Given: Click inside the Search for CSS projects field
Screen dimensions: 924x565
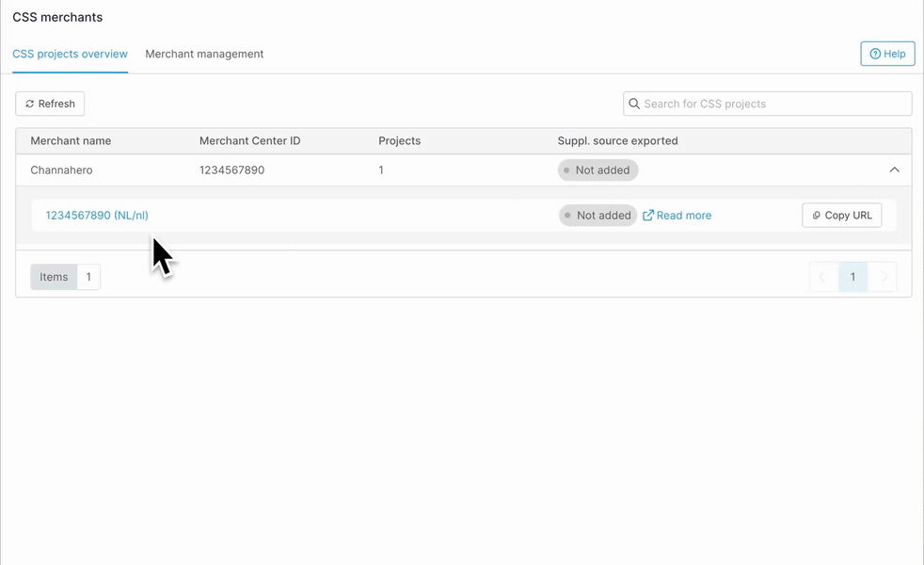Looking at the screenshot, I should 767,104.
